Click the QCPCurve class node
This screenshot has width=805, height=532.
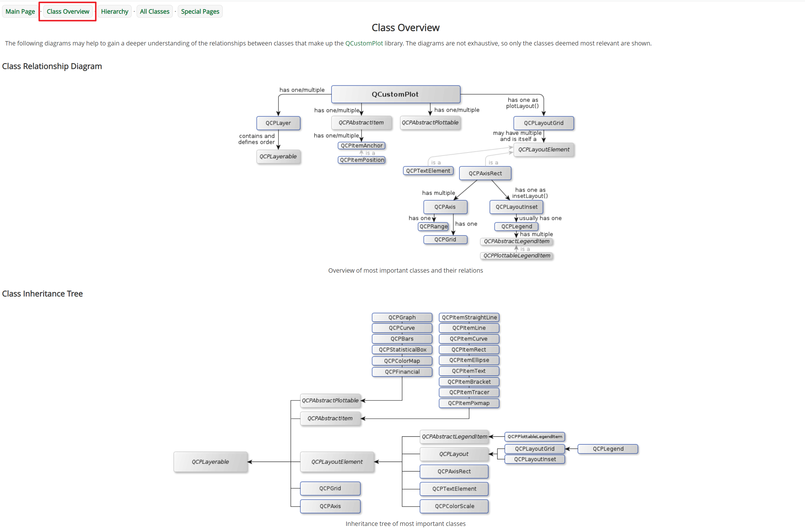402,328
